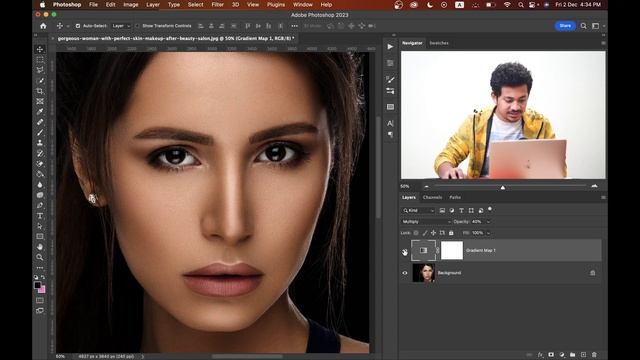The image size is (640, 360).
Task: Select the Brush tool
Action: (x=40, y=133)
